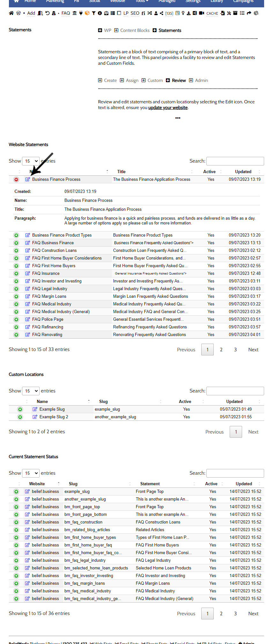
Task: Sort Current Statement Status by Website column
Action: [37, 484]
